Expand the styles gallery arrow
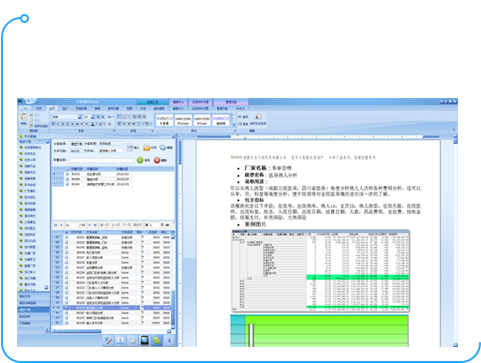Screen dimensions: 481x363 pyautogui.click(x=234, y=124)
